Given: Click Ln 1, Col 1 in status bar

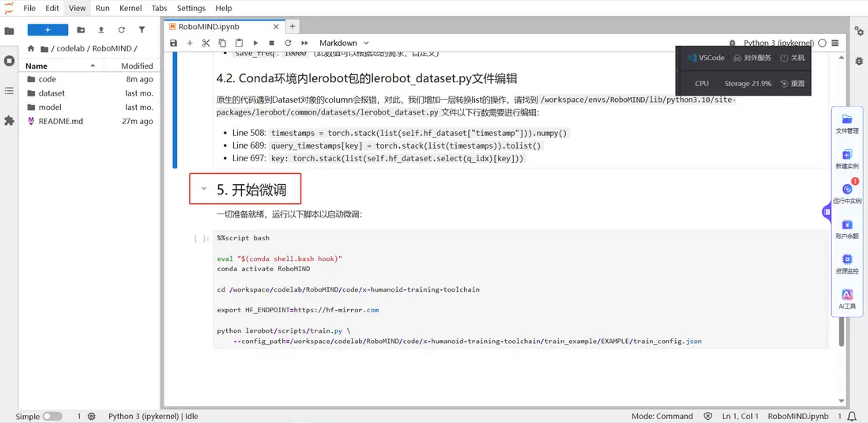Looking at the screenshot, I should click(x=741, y=417).
